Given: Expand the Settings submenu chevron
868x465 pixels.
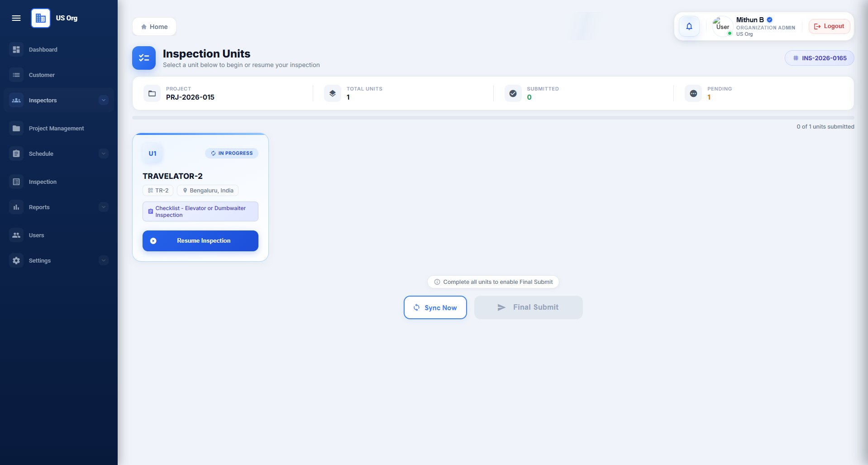Looking at the screenshot, I should coord(104,260).
